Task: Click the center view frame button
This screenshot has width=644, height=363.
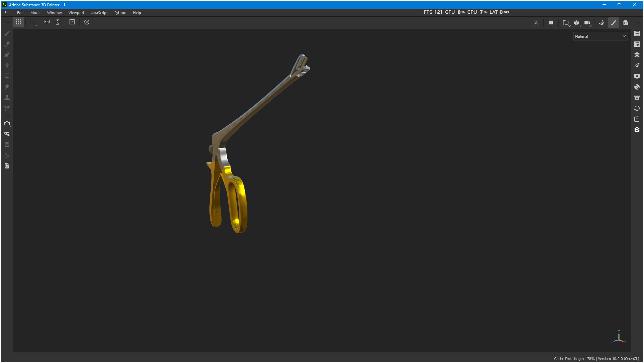Action: tap(72, 22)
